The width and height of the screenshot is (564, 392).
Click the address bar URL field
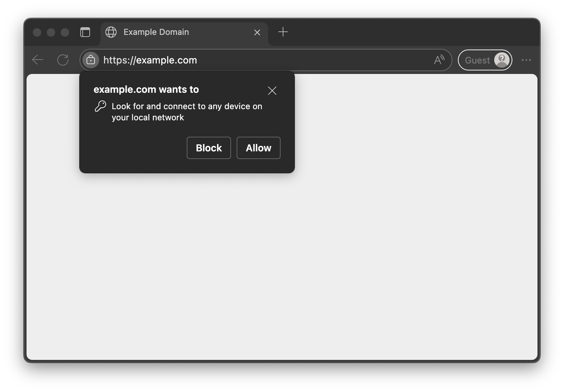[x=266, y=60]
